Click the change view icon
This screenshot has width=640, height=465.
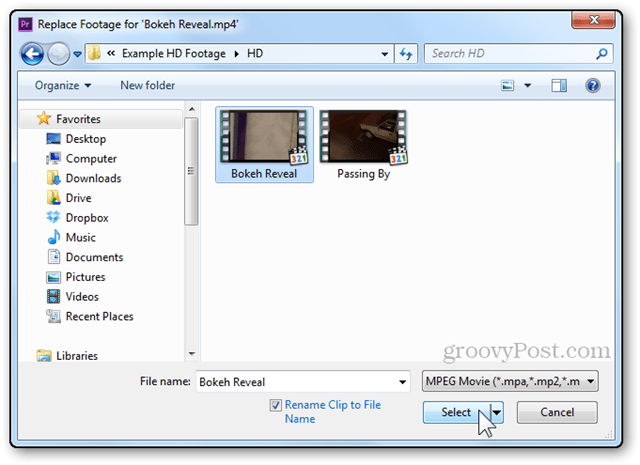pyautogui.click(x=507, y=85)
